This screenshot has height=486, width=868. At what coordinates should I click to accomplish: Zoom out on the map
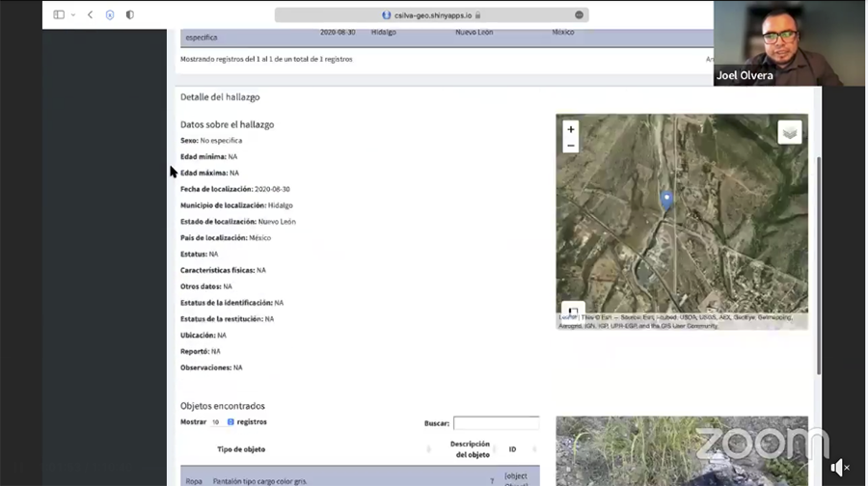[x=571, y=146]
